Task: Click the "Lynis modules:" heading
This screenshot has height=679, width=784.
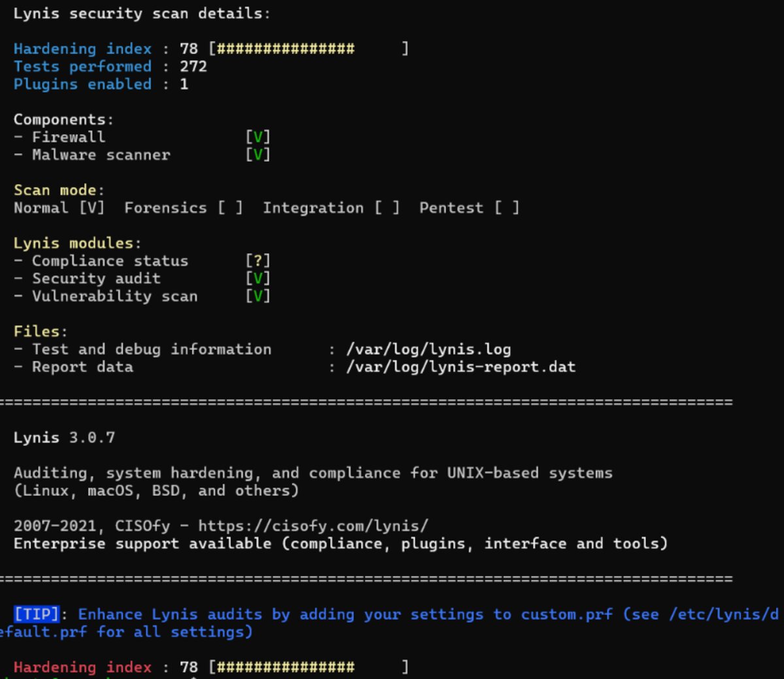Action: tap(77, 243)
